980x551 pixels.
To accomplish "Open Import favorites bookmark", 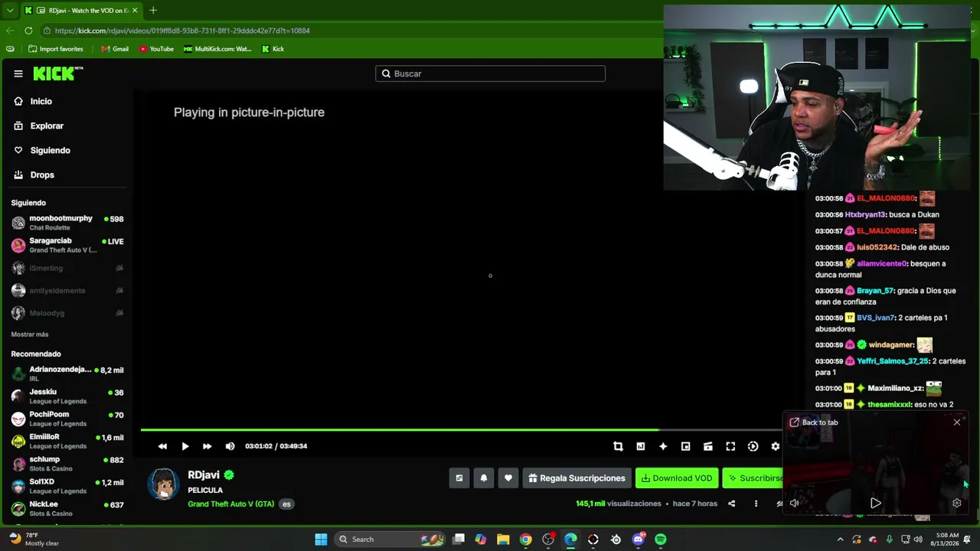I will [55, 49].
